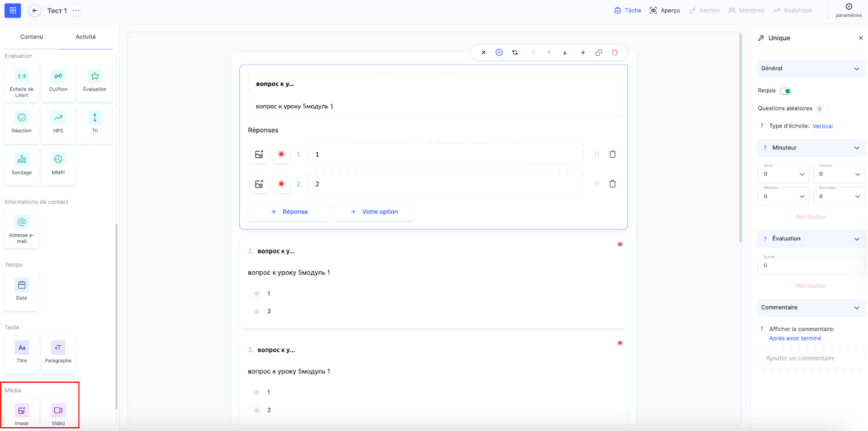Image resolution: width=868 pixels, height=431 pixels.
Task: Select option 2 in question 3
Action: [x=257, y=410]
